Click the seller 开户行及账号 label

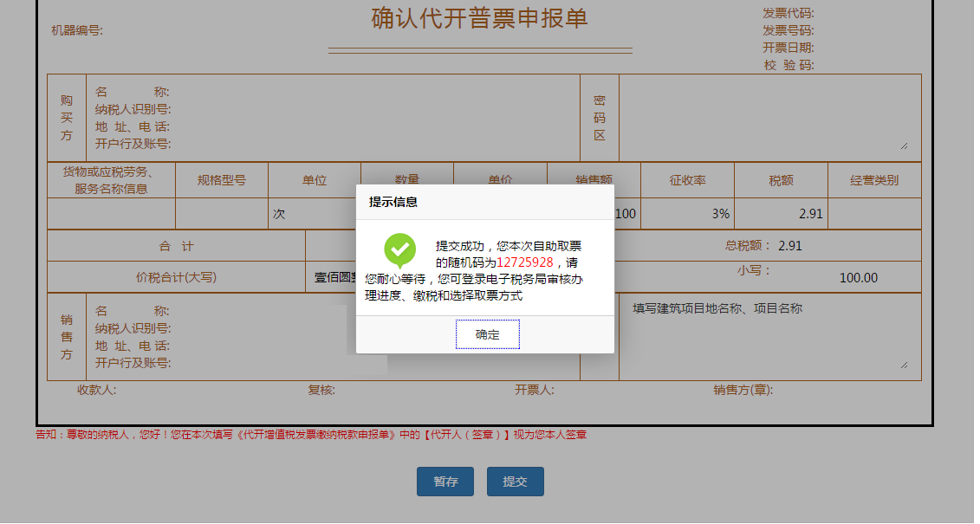tap(133, 363)
